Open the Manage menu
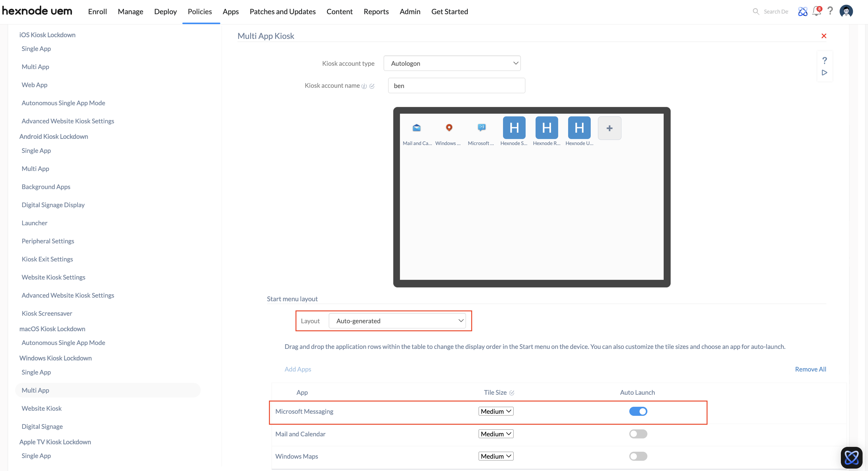 tap(131, 11)
